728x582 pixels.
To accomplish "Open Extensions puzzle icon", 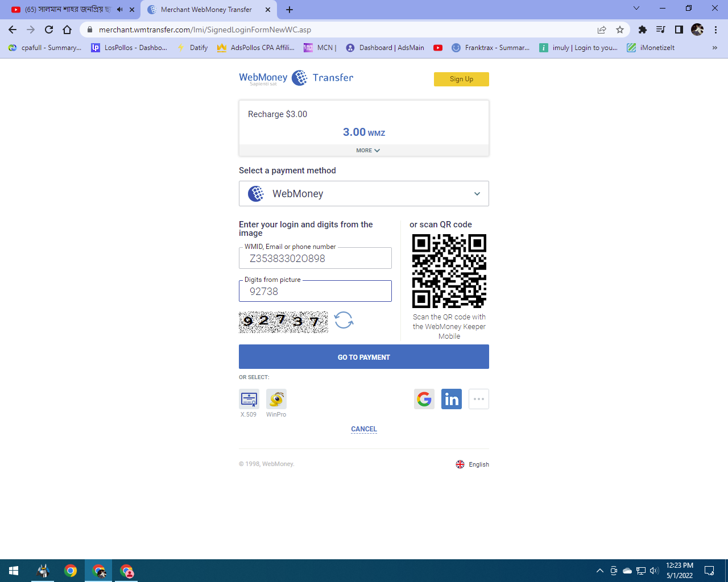I will 643,30.
